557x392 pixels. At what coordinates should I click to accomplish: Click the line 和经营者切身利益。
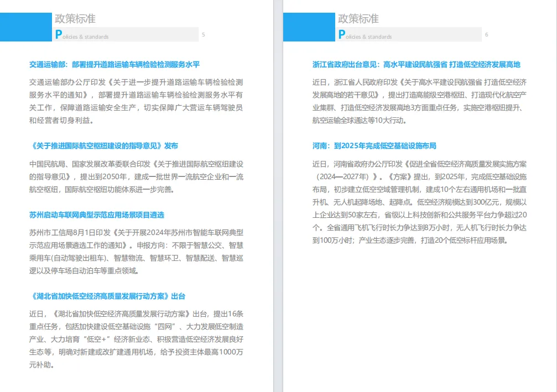pos(61,121)
